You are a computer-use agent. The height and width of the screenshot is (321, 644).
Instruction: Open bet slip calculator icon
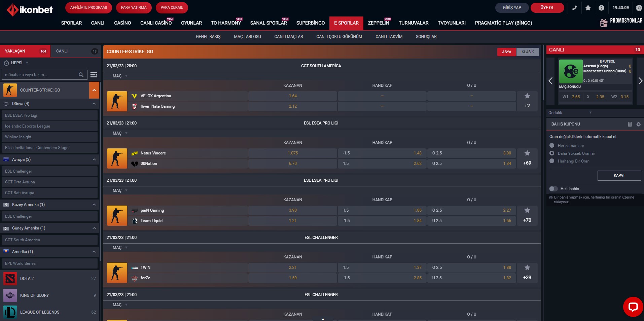click(630, 124)
